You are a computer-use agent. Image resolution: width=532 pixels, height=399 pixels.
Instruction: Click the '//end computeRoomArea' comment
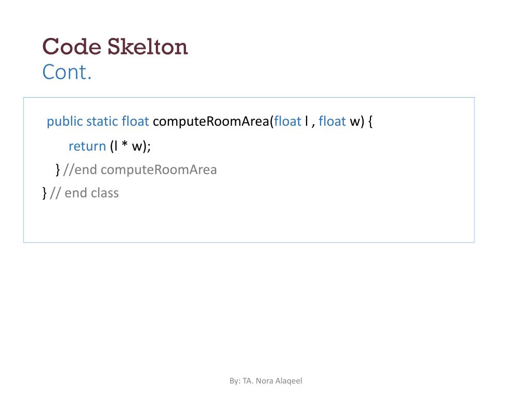click(x=140, y=170)
